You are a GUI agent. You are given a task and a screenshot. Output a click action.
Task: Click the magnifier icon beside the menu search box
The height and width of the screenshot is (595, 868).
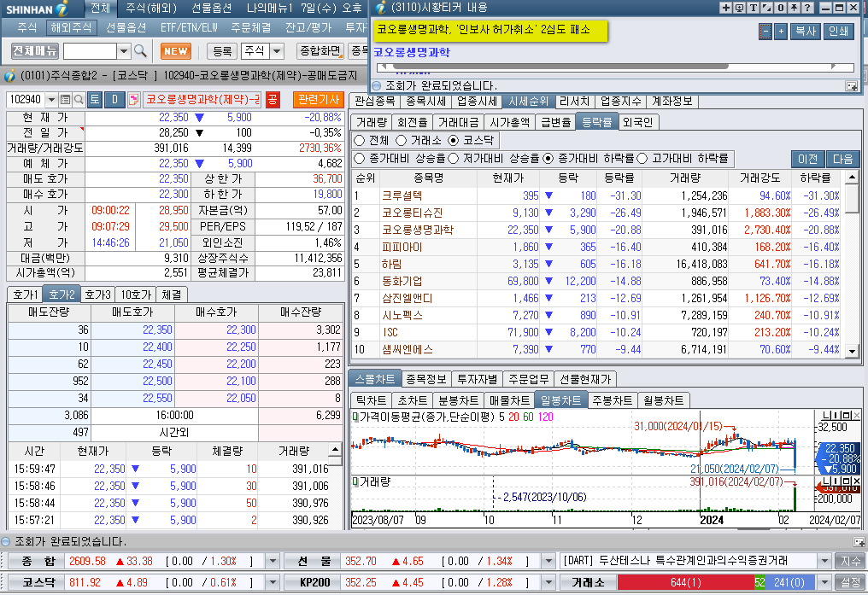[140, 51]
